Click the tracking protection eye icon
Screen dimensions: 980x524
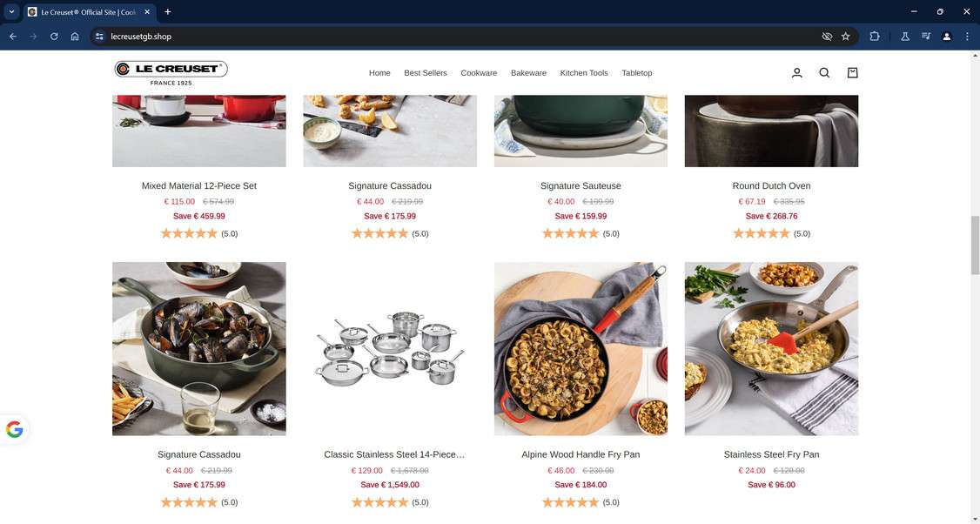(827, 37)
